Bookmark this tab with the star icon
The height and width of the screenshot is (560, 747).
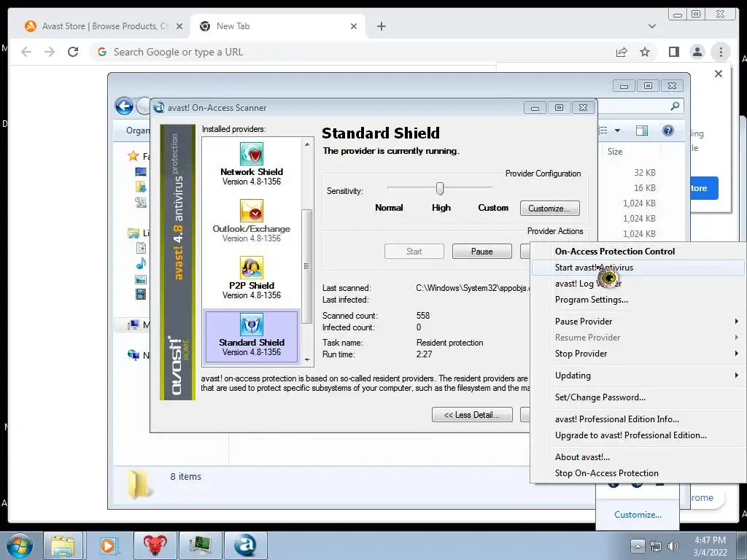[x=645, y=52]
